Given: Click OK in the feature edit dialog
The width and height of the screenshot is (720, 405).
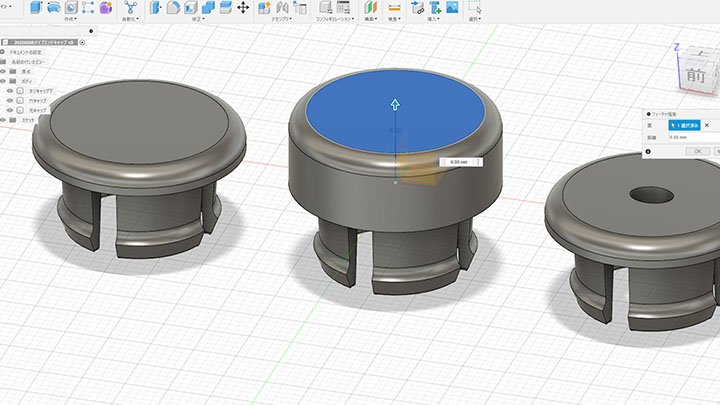Looking at the screenshot, I should coord(697,151).
